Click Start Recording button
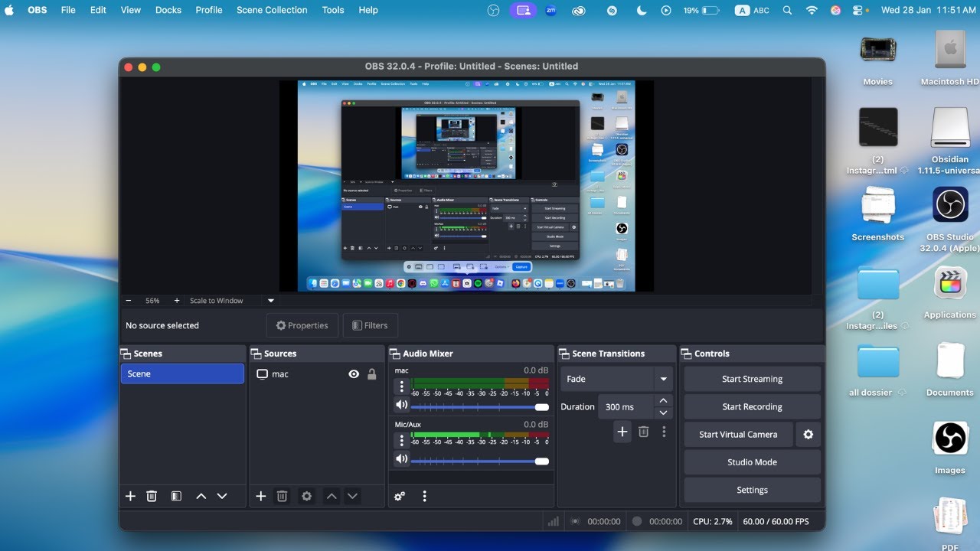980x551 pixels. (752, 406)
